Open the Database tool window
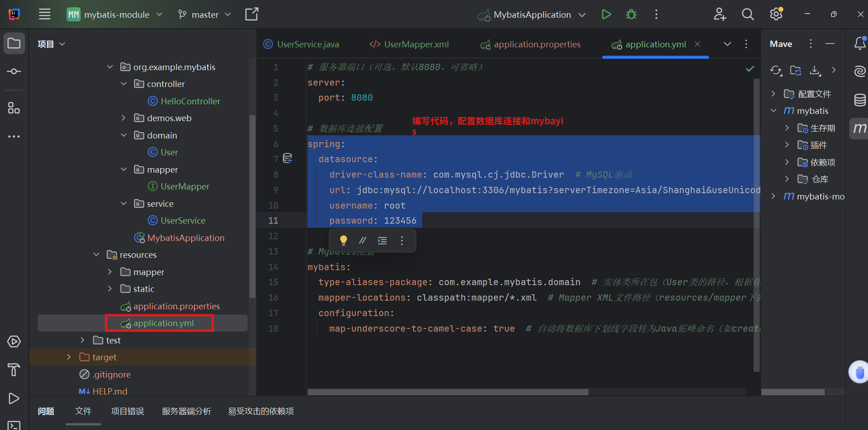 click(860, 100)
